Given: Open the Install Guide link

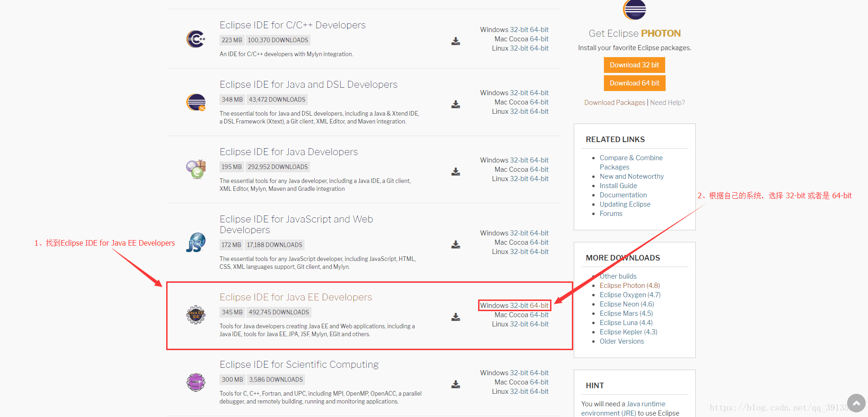Looking at the screenshot, I should (x=618, y=186).
